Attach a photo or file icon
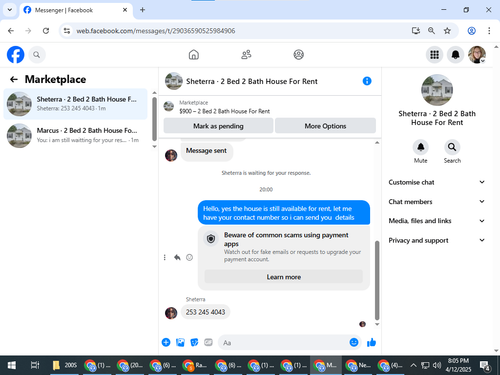The image size is (500, 375). click(180, 342)
